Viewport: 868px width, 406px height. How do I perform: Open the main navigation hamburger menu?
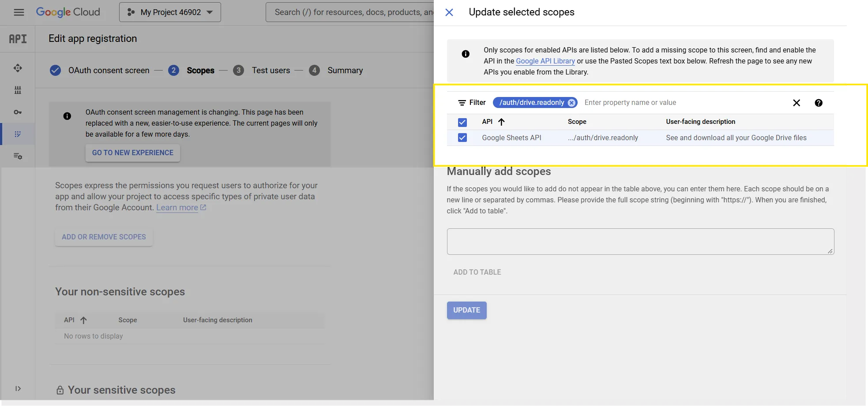(x=19, y=12)
